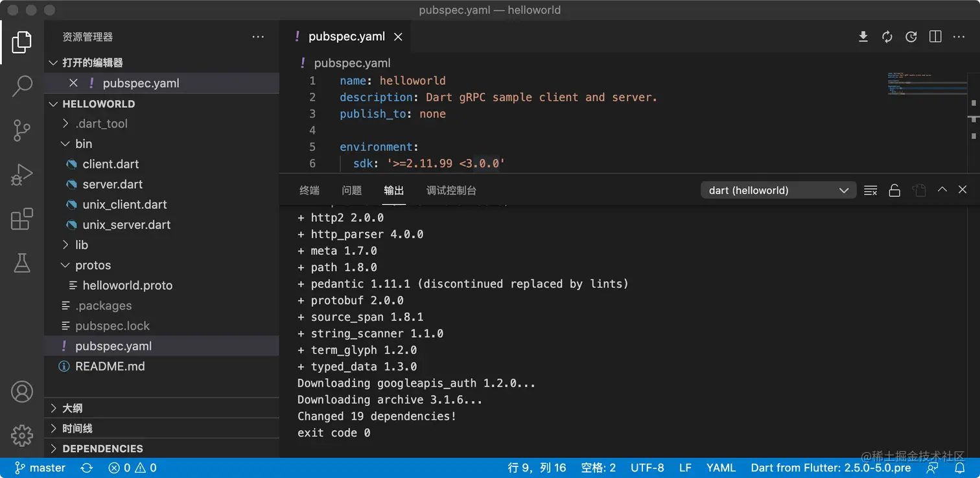Viewport: 980px width, 478px height.
Task: Open the Run and Debug view
Action: pyautogui.click(x=21, y=175)
